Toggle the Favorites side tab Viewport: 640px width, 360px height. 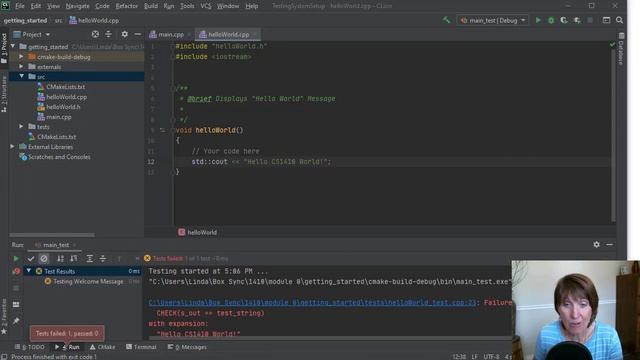4,316
